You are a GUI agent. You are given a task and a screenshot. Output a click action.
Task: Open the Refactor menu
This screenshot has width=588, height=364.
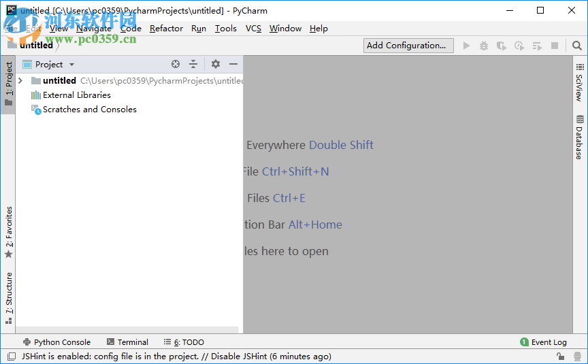pyautogui.click(x=166, y=29)
